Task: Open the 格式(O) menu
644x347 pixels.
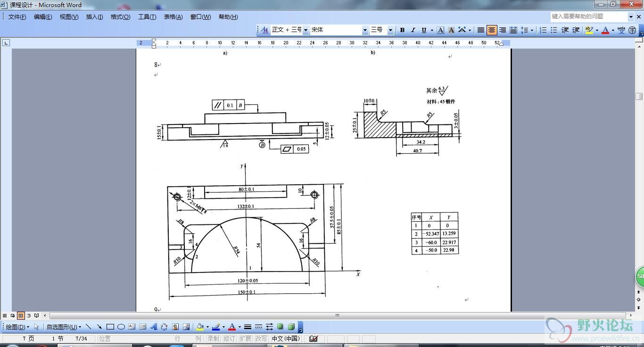Action: pos(120,17)
